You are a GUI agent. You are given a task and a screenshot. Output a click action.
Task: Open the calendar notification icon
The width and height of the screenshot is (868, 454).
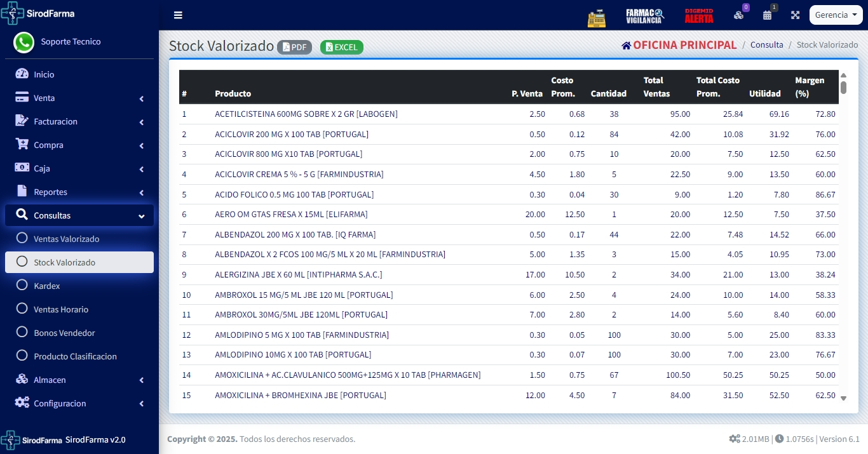click(767, 15)
